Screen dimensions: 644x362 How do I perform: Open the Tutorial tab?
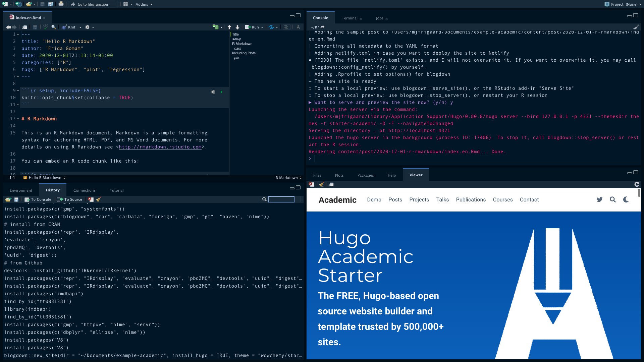[x=116, y=190]
